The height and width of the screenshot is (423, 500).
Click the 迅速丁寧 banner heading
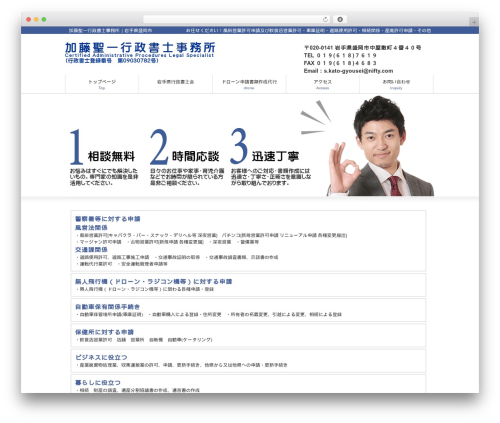[275, 156]
